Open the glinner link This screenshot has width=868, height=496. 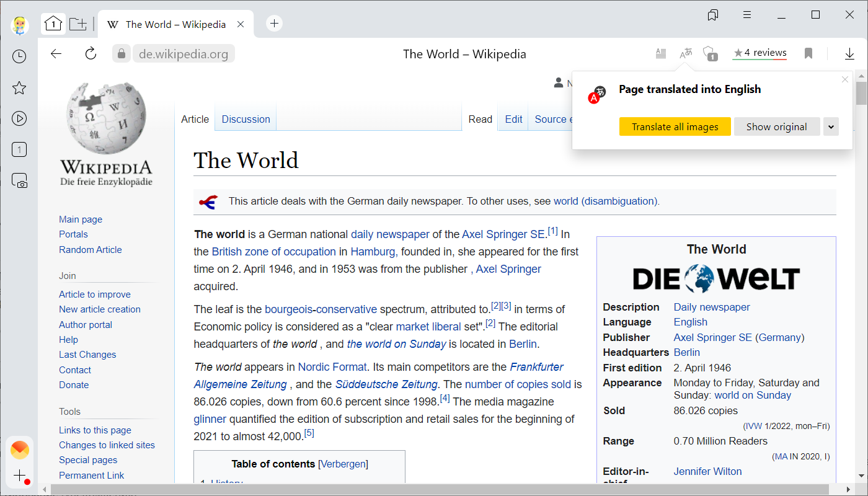coord(210,418)
